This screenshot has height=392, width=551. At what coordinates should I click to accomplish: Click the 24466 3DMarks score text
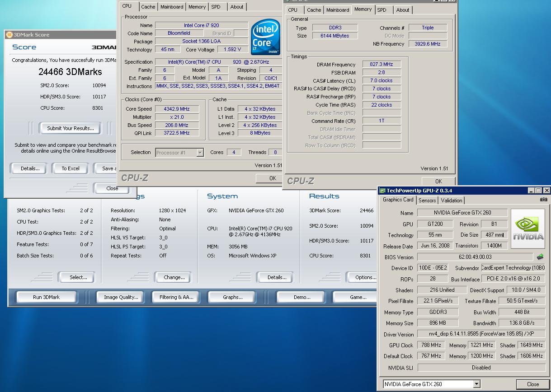[x=70, y=72]
